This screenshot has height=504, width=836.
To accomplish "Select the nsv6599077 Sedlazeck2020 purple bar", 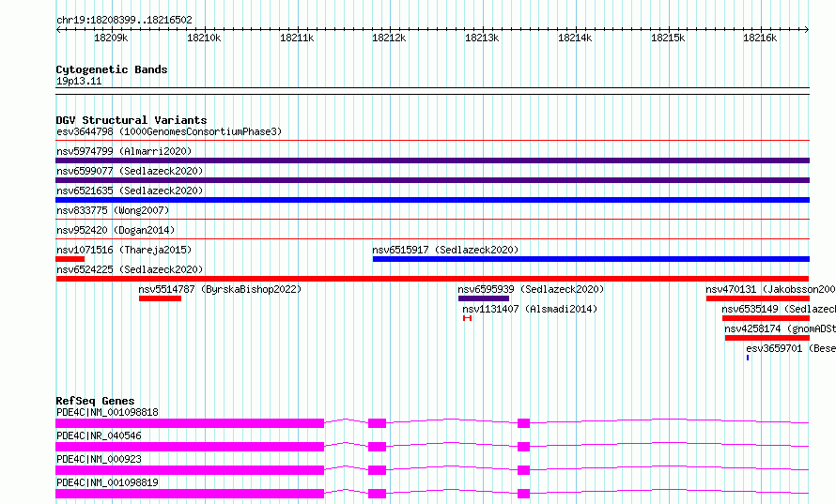I will [432, 180].
